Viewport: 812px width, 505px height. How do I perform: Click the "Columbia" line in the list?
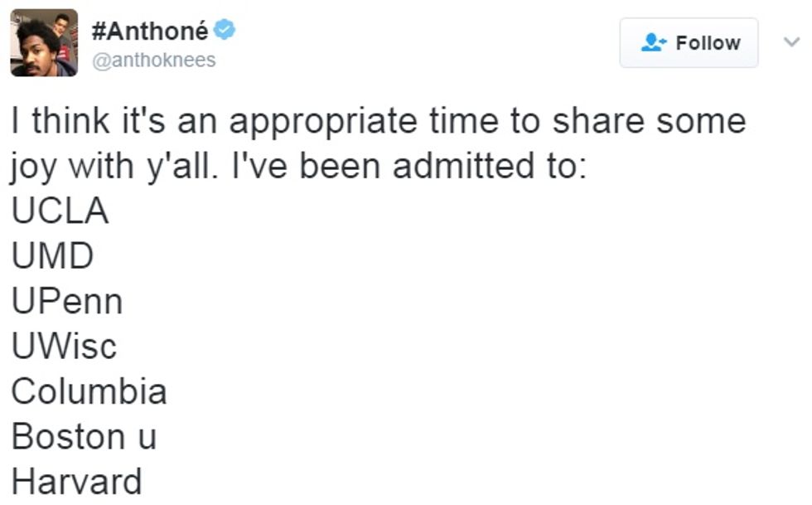(x=89, y=391)
